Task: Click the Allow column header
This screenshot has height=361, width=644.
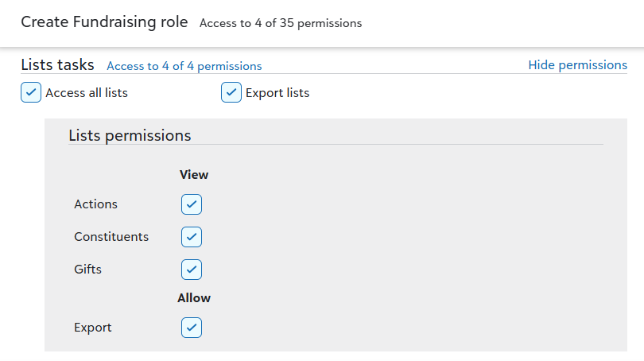Action: tap(194, 298)
